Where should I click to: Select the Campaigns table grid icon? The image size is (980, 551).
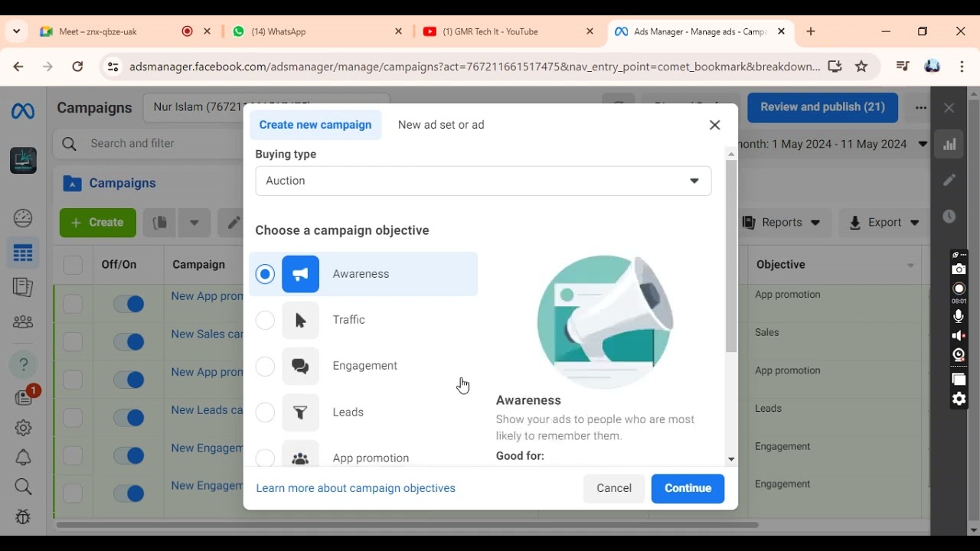point(23,253)
